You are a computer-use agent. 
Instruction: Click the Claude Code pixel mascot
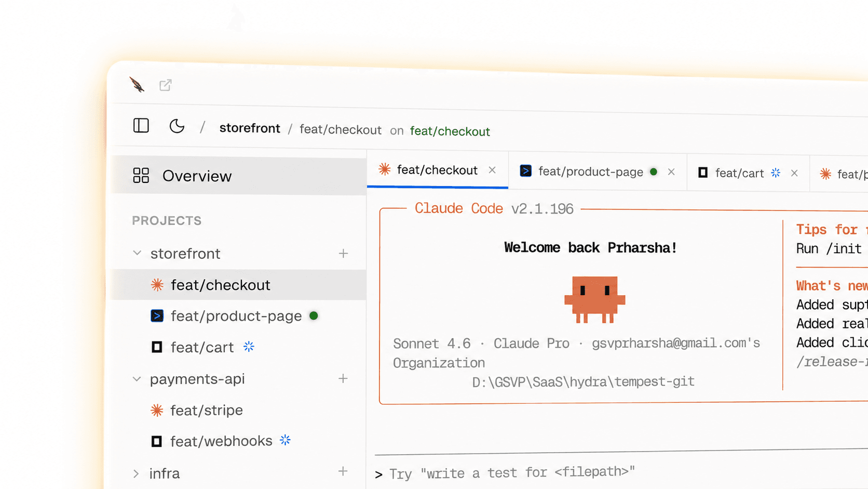click(x=595, y=299)
